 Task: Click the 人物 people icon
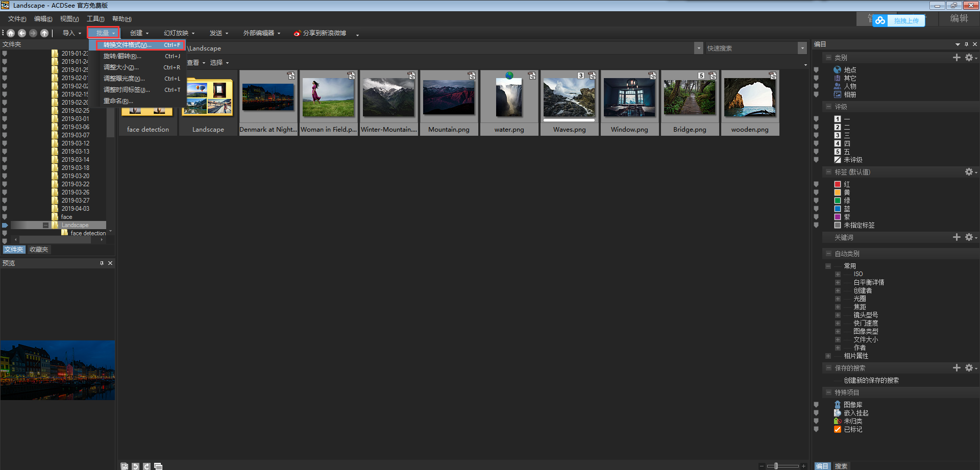coord(838,86)
